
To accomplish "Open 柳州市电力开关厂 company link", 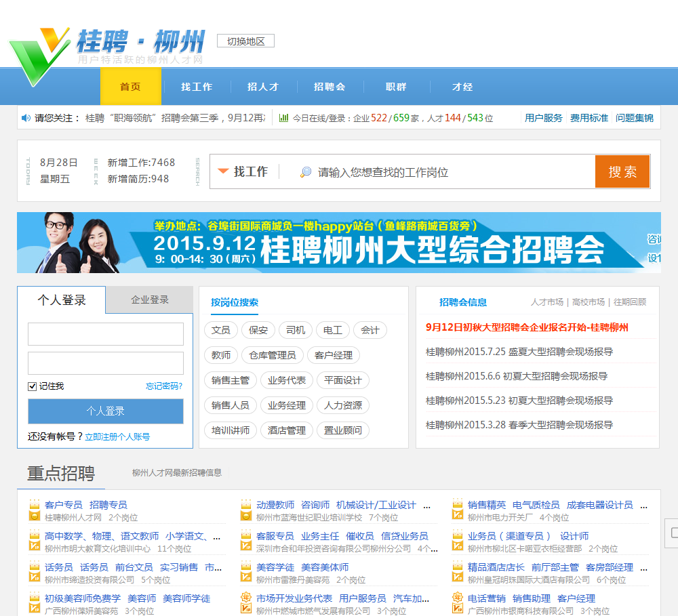I will tap(500, 518).
